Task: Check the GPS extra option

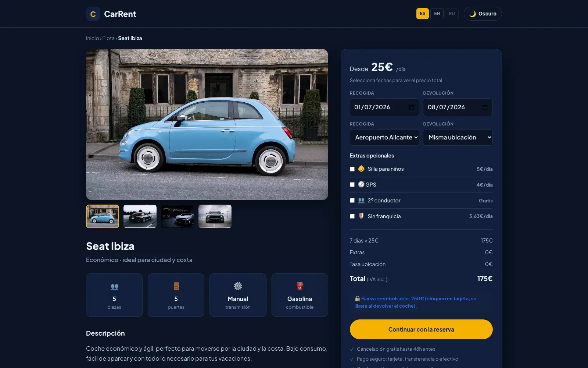Action: click(x=352, y=185)
